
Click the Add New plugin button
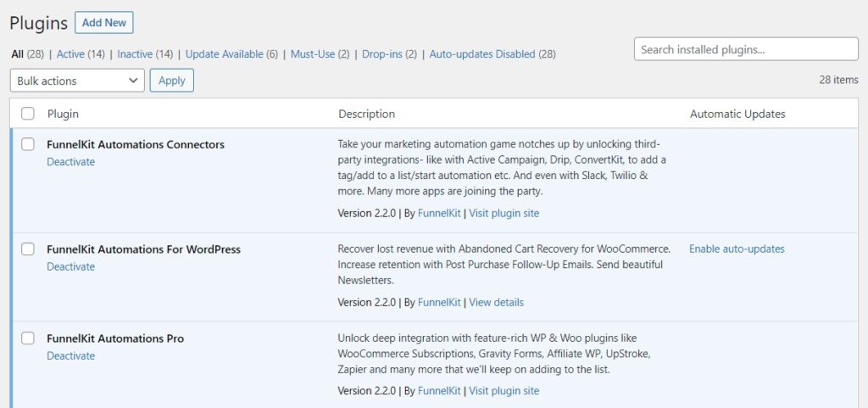[x=104, y=23]
